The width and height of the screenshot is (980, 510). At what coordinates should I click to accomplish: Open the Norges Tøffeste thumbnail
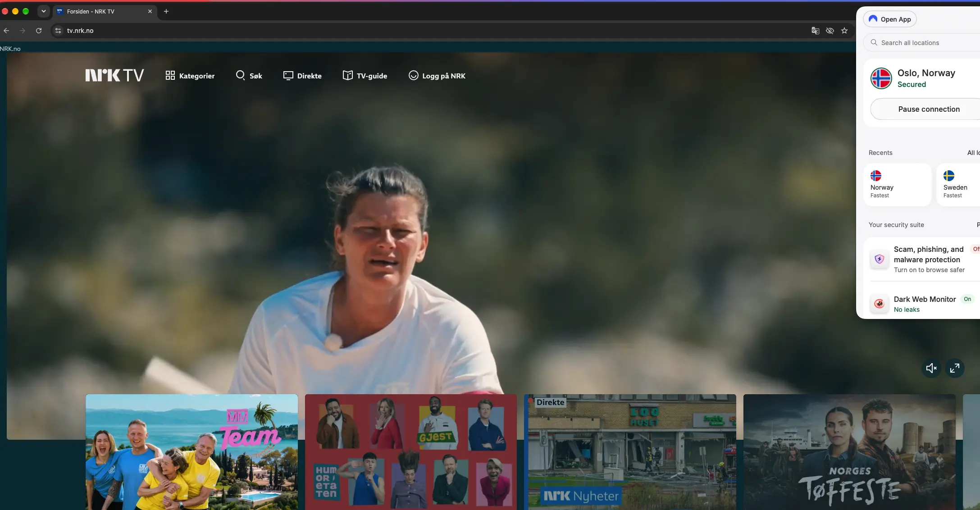(849, 452)
